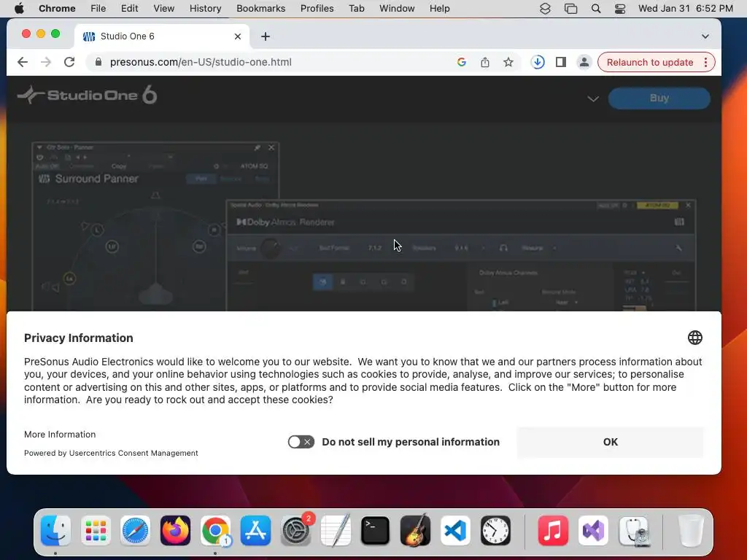Open language selector globe icon
This screenshot has height=560, width=747.
coord(694,338)
